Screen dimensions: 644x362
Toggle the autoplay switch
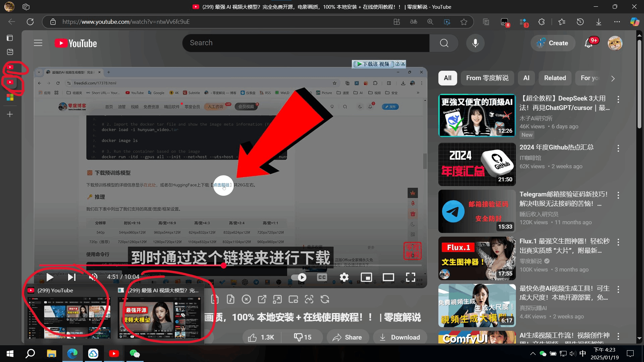tap(299, 277)
